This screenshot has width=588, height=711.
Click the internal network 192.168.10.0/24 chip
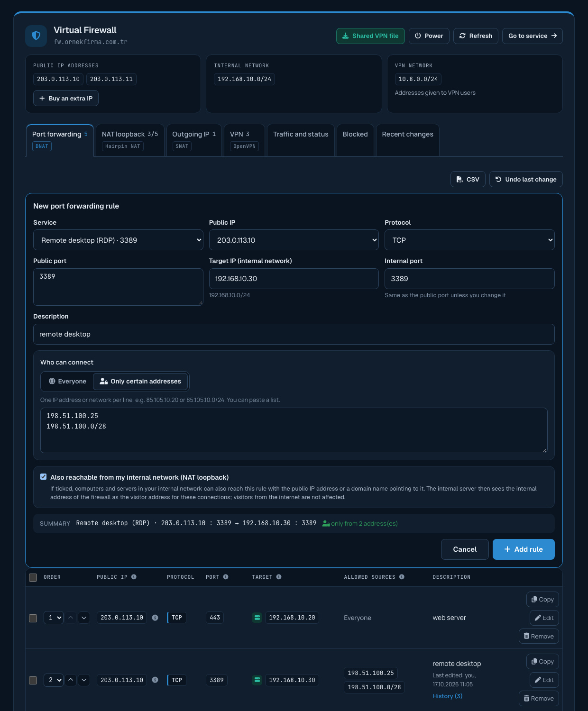(x=244, y=79)
